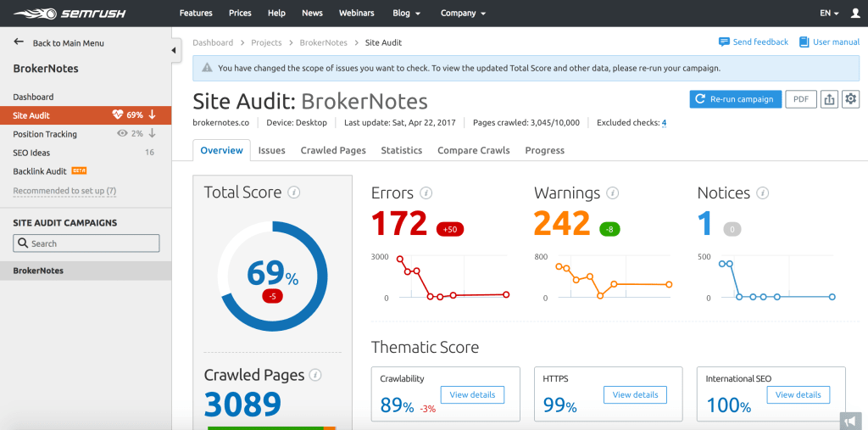Open the Features menu

click(x=196, y=14)
